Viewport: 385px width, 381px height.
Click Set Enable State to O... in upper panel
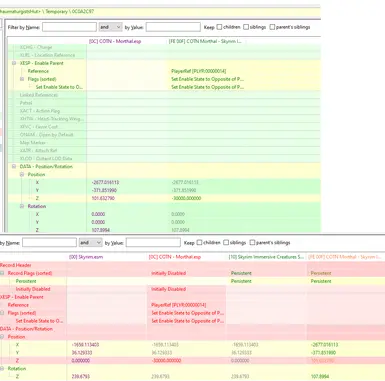(x=59, y=87)
